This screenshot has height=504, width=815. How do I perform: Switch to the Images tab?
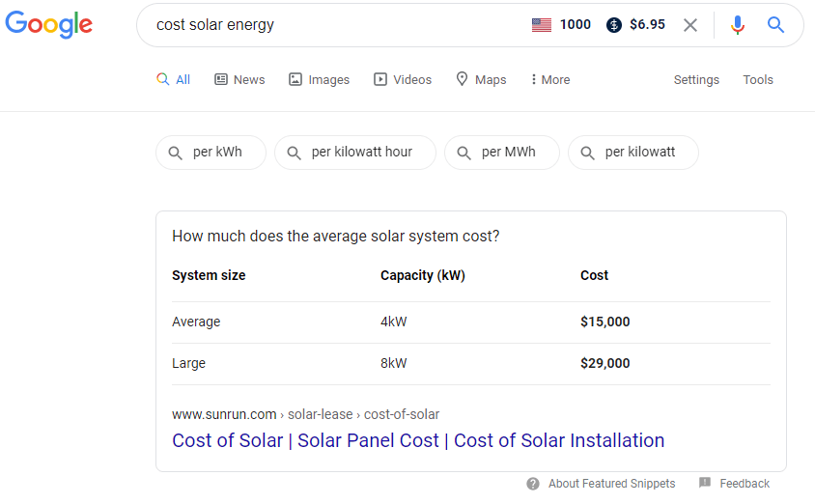click(319, 80)
